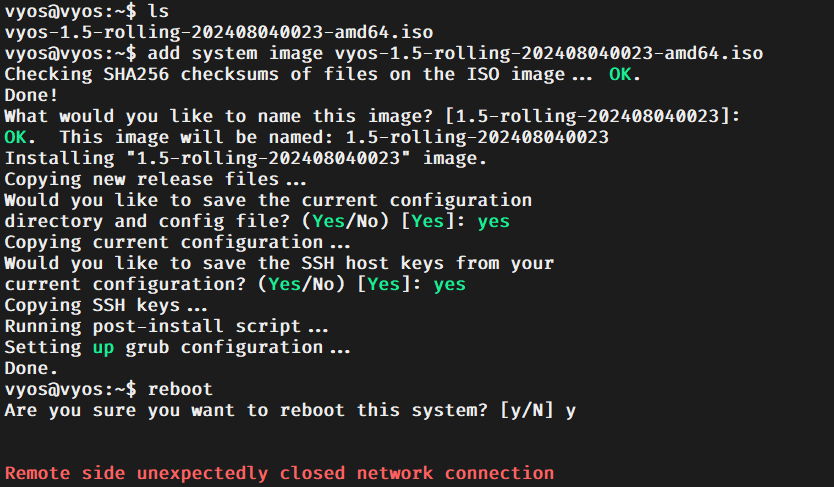Click the '(Yes/No)' options in the config directory prompt
This screenshot has width=834, height=487.
pos(345,221)
